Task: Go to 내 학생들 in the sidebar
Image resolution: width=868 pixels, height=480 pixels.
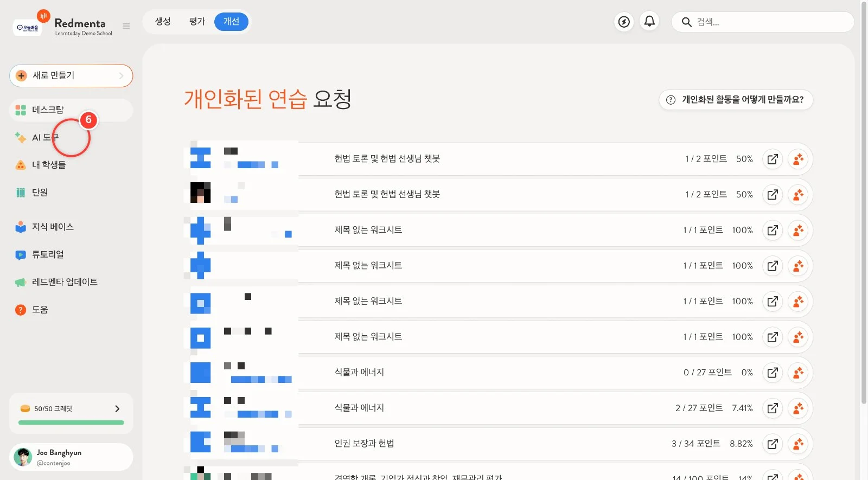Action: 71,165
